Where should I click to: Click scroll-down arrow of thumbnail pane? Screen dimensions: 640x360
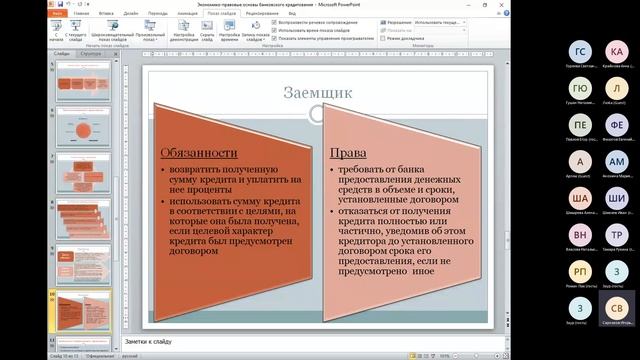pos(116,349)
